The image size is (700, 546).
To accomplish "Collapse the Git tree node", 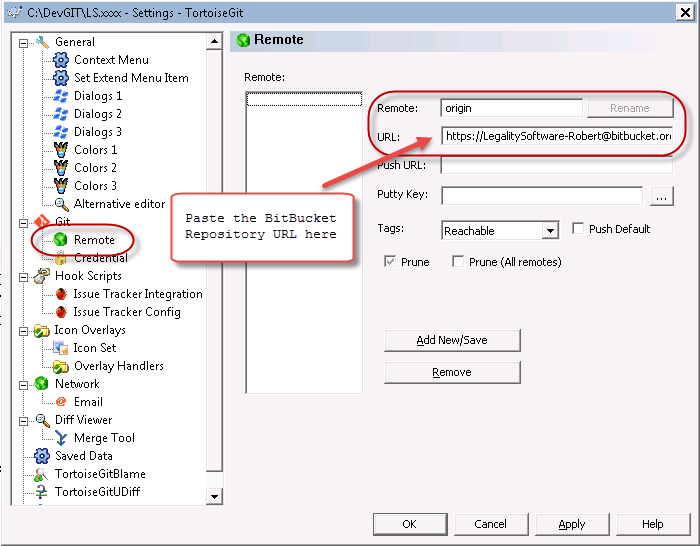I will click(x=23, y=223).
